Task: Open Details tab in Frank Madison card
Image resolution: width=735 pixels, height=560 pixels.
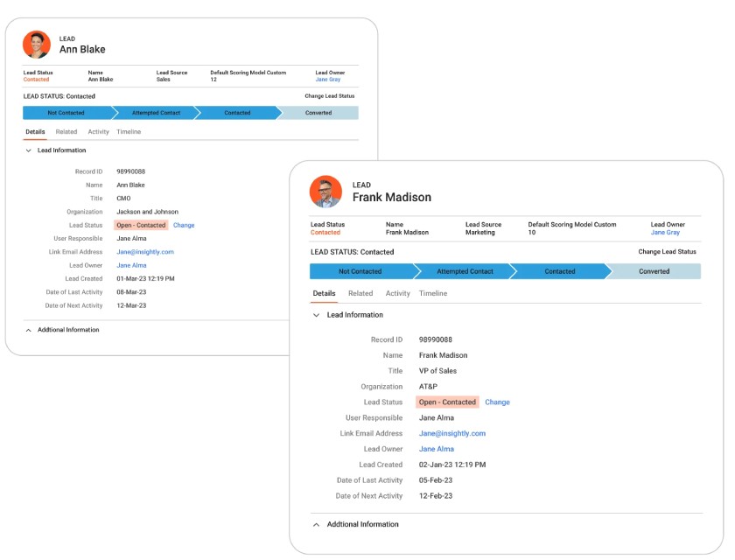Action: [324, 293]
